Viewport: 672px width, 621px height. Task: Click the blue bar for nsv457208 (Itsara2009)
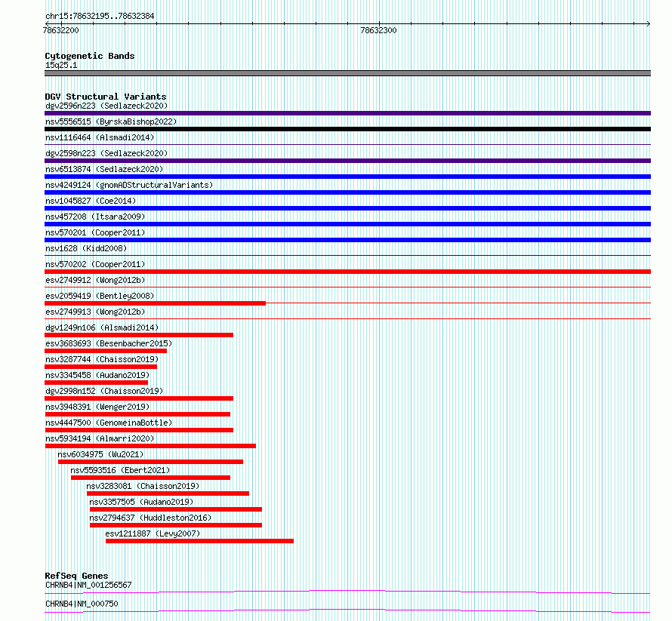pos(347,224)
